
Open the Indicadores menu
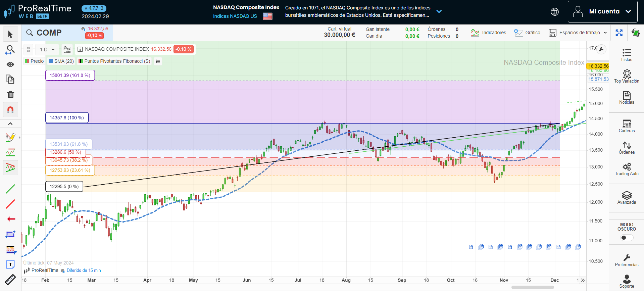(x=489, y=33)
